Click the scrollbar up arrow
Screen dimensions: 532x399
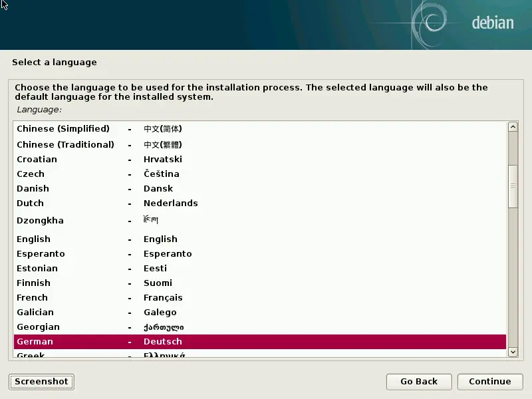tap(513, 126)
